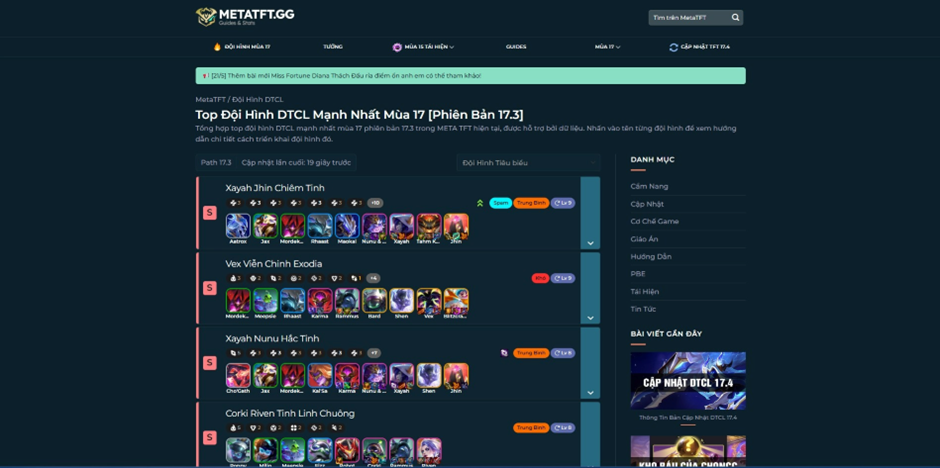940x468 pixels.
Task: Select Rammus in Vex Viễn Chinh Exodia
Action: [347, 301]
